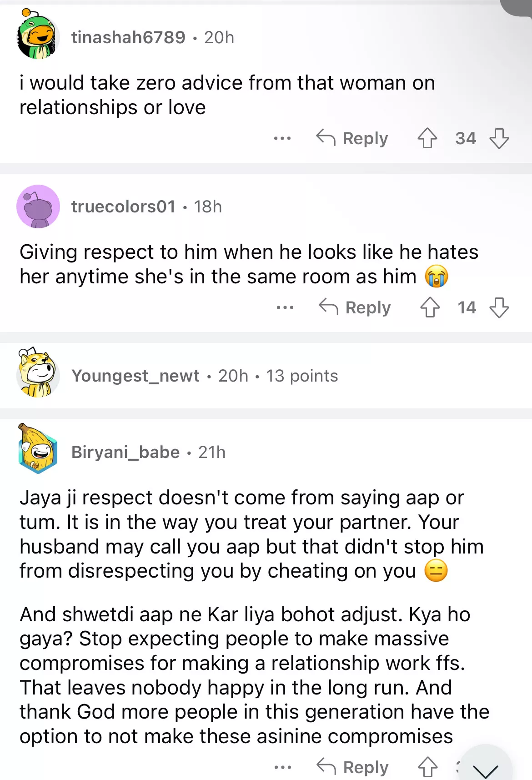This screenshot has height=780, width=532.
Task: Open more options on tinashah6789's comment
Action: [282, 138]
